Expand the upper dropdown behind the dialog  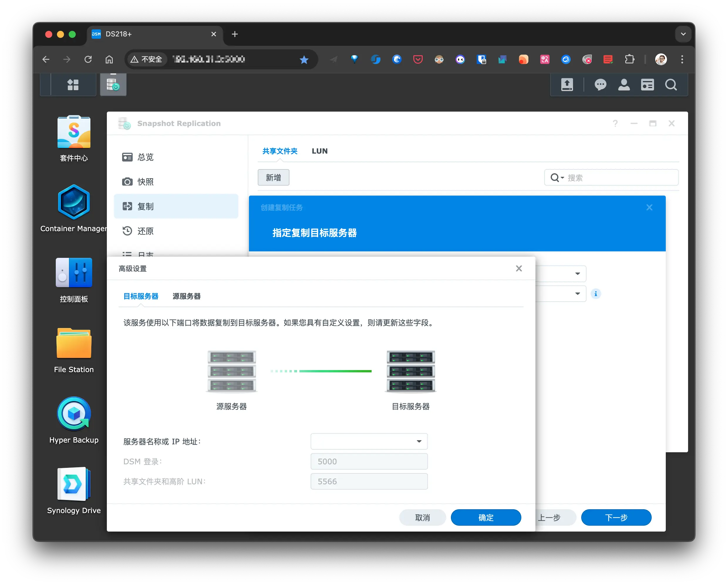click(577, 274)
